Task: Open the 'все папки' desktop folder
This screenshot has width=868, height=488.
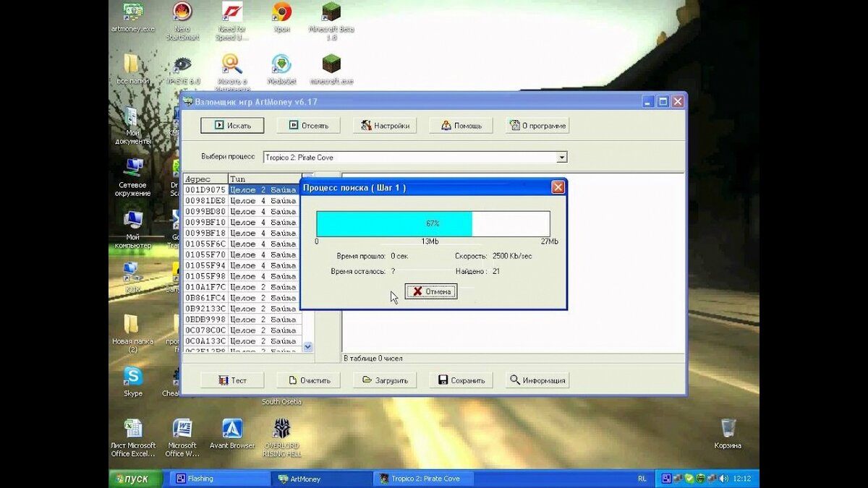Action: coord(132,69)
